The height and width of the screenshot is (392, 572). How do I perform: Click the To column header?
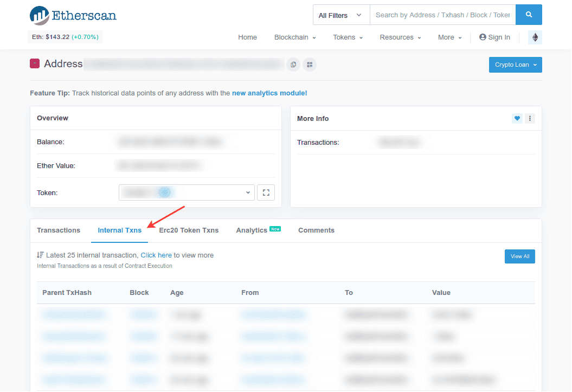click(349, 292)
